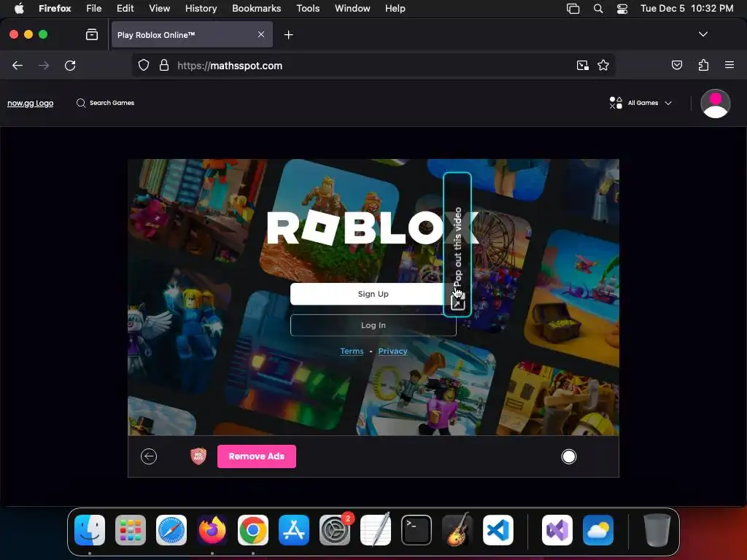The image size is (747, 560).
Task: Open Firefox hamburger application menu
Action: [x=729, y=65]
